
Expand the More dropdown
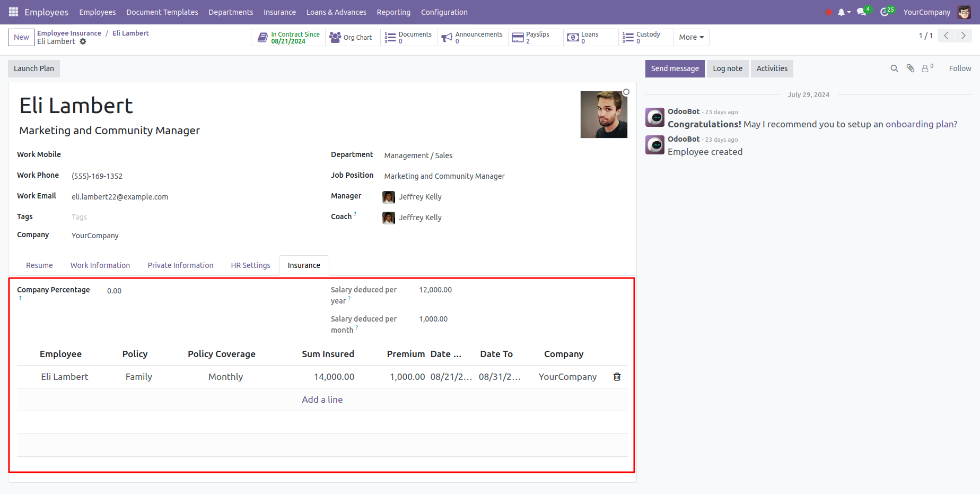point(691,37)
